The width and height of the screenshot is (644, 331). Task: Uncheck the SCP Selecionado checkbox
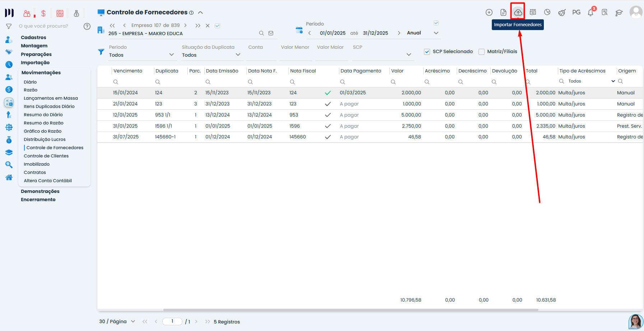[427, 52]
